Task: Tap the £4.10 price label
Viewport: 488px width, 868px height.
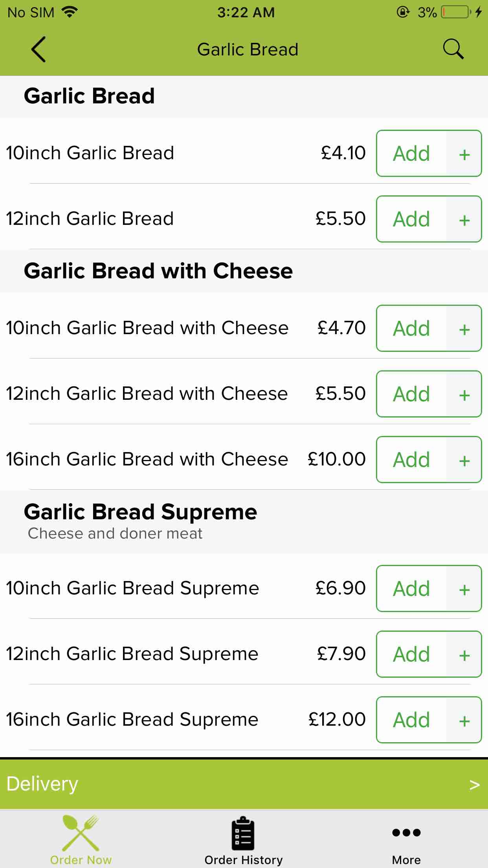Action: (343, 153)
